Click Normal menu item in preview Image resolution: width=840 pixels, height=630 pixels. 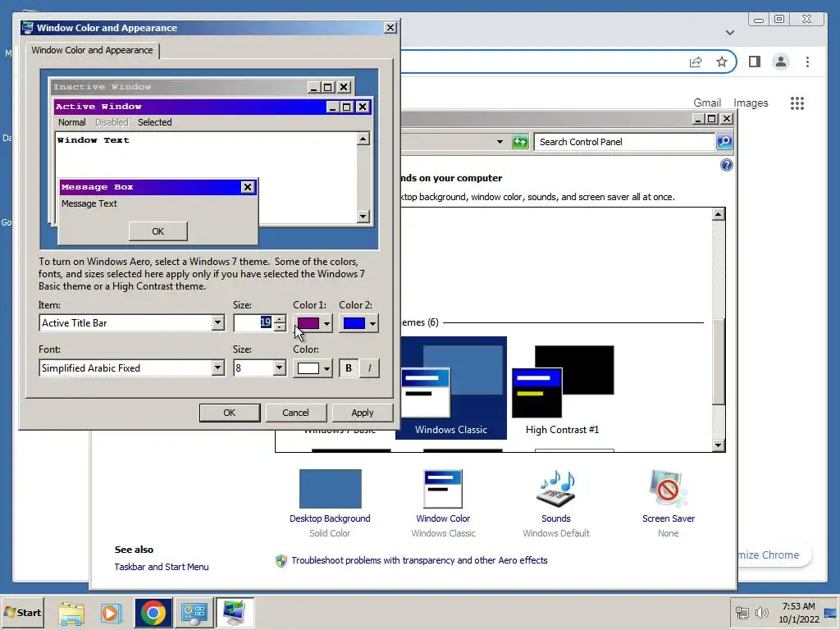click(x=72, y=122)
